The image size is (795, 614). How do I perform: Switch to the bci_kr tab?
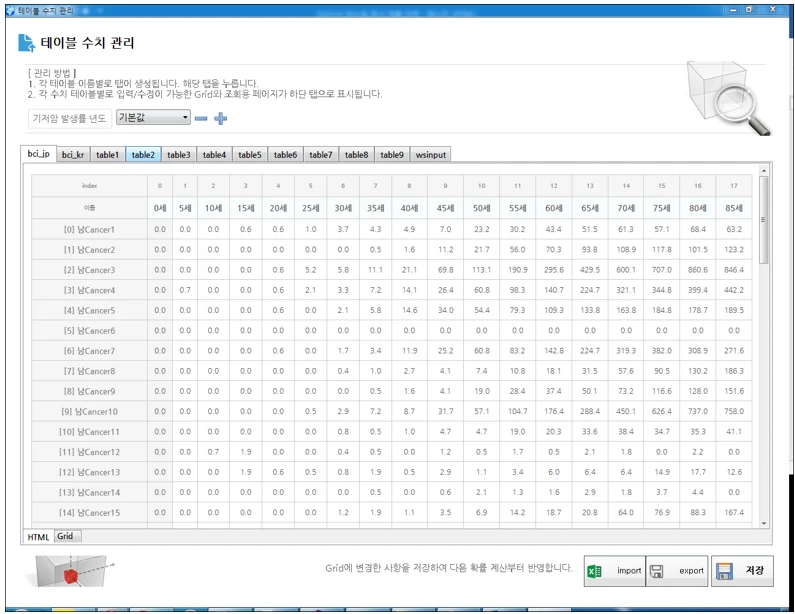73,155
